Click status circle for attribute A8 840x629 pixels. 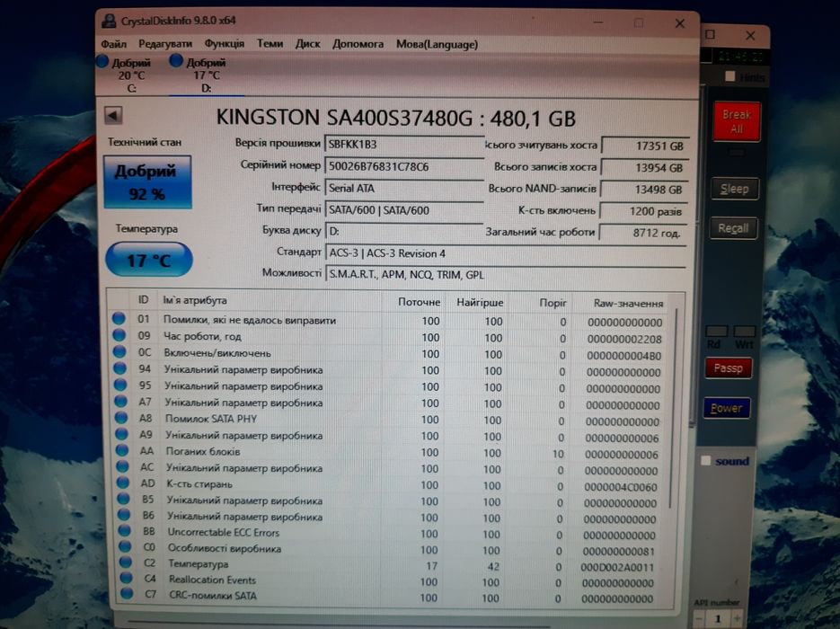(x=121, y=417)
